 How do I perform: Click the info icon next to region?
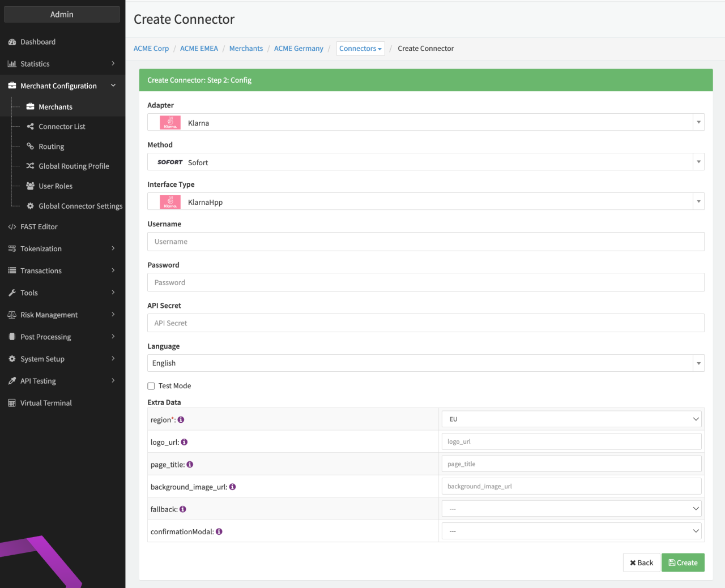181,420
